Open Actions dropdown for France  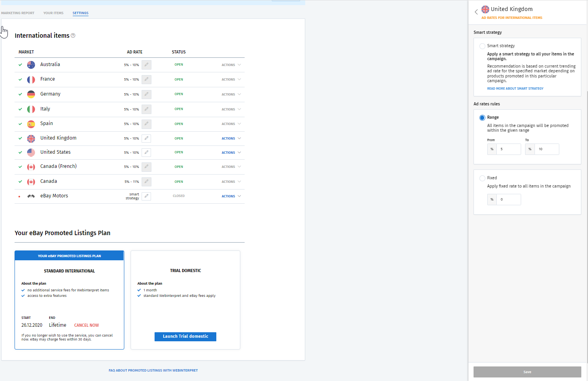tap(231, 79)
